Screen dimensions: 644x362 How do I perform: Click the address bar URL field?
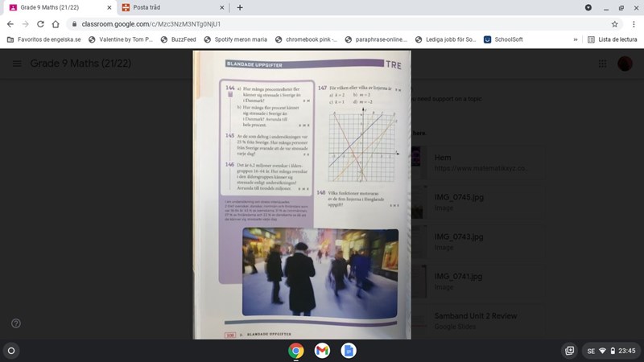tap(322, 24)
